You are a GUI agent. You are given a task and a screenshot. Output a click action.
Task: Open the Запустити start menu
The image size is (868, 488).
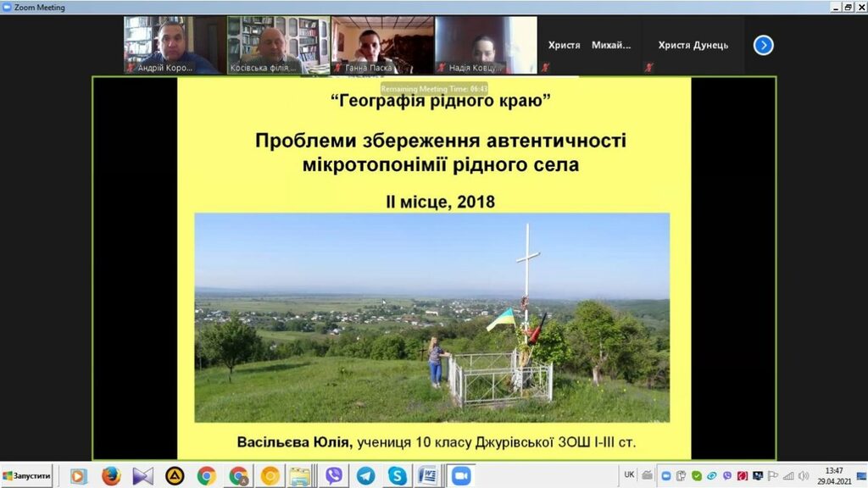click(x=27, y=475)
